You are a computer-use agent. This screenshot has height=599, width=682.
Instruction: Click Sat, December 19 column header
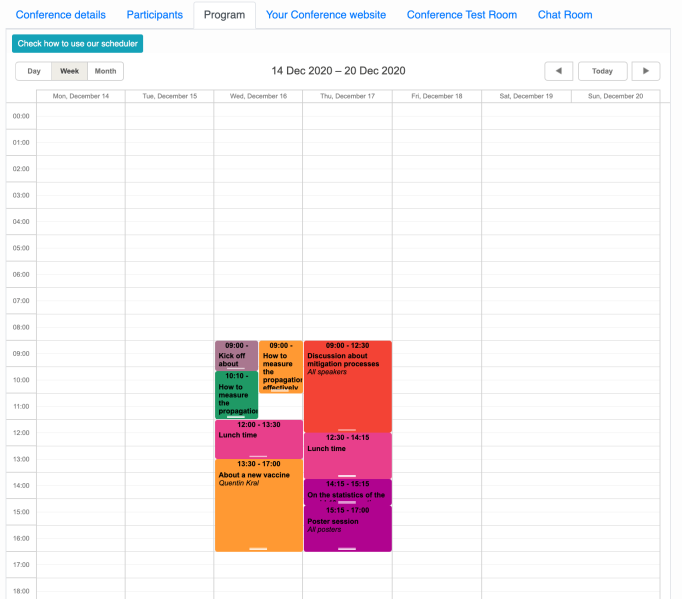click(526, 96)
